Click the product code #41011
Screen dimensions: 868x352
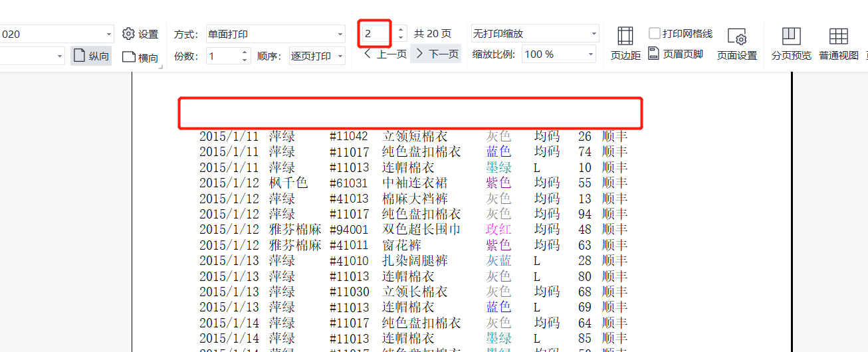click(x=348, y=245)
